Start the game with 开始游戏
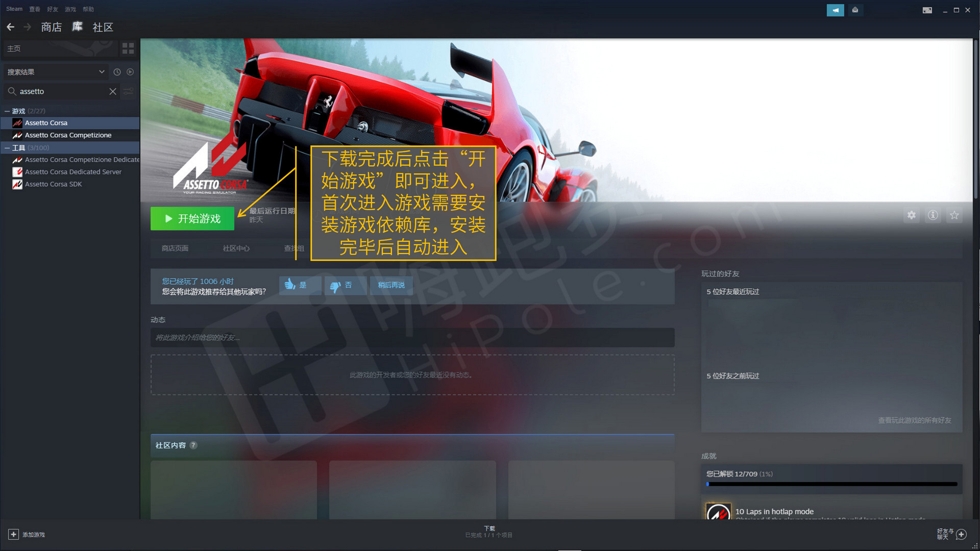Image resolution: width=980 pixels, height=551 pixels. [x=192, y=218]
